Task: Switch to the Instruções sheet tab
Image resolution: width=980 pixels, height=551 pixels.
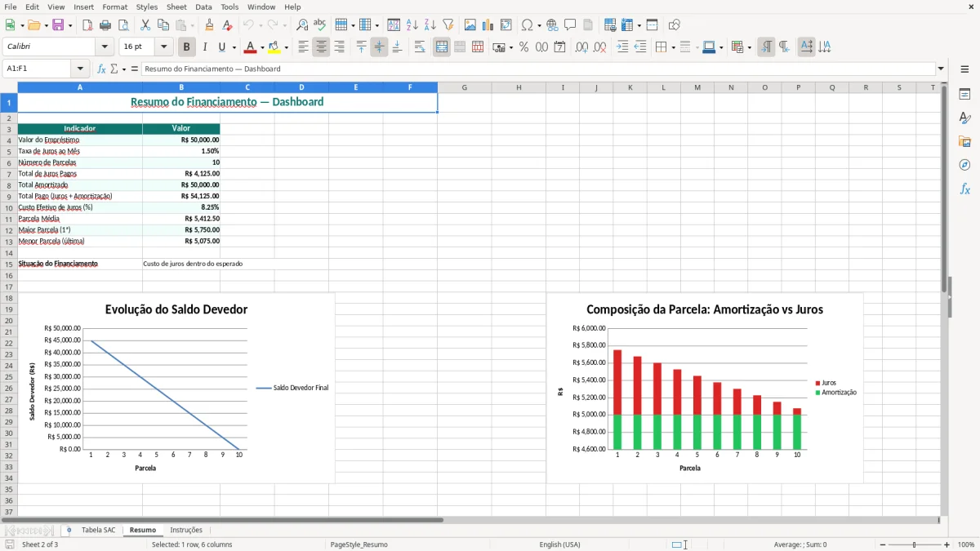Action: pos(186,530)
